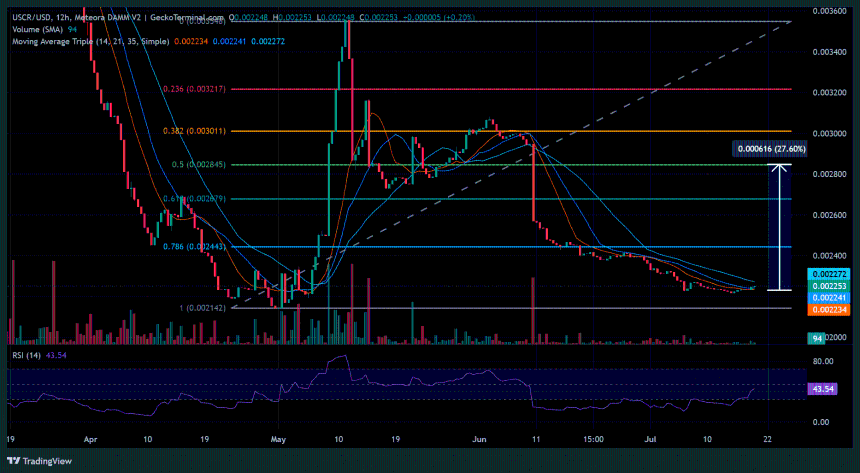860x473 pixels.
Task: Click the 0.002600 price axis label
Action: coord(828,215)
